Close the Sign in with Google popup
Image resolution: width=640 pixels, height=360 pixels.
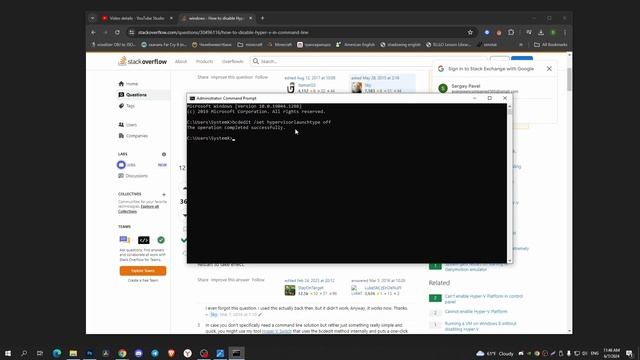pos(549,69)
